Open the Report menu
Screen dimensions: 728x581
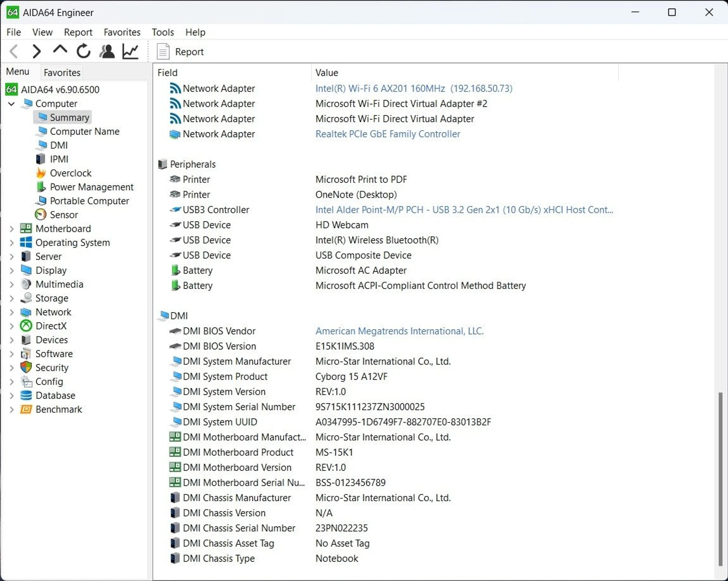(78, 32)
